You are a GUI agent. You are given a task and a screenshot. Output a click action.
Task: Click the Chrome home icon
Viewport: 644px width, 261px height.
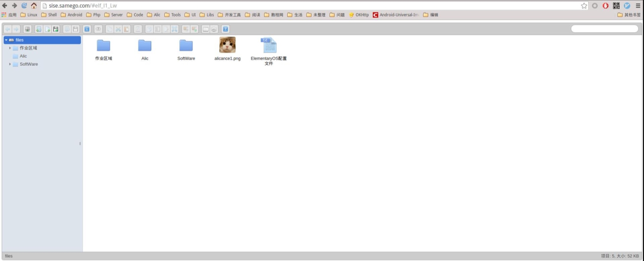34,5
